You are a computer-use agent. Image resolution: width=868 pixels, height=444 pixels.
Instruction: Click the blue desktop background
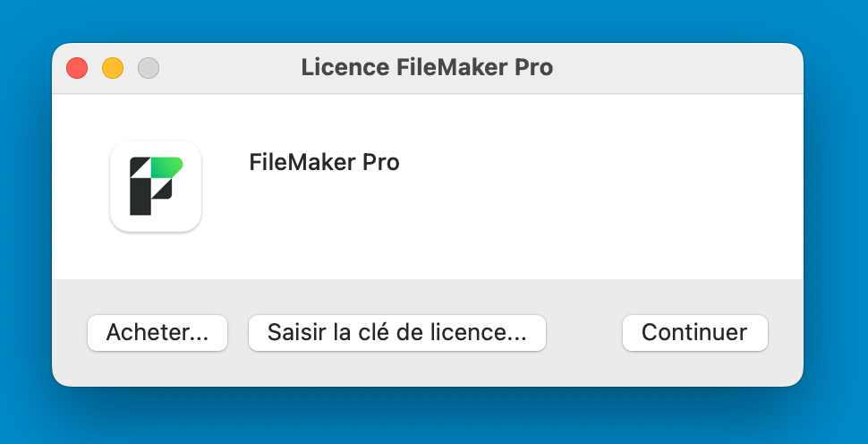[832, 224]
